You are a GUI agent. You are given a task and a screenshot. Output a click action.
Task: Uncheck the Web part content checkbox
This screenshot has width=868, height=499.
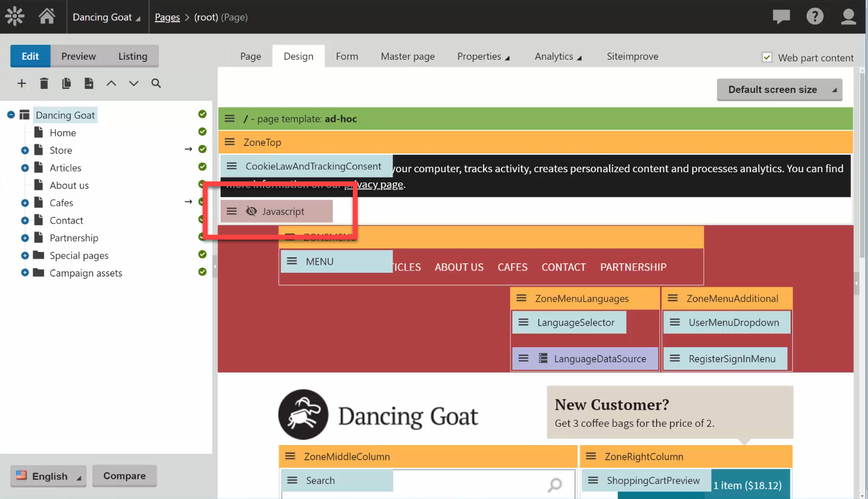(x=766, y=57)
